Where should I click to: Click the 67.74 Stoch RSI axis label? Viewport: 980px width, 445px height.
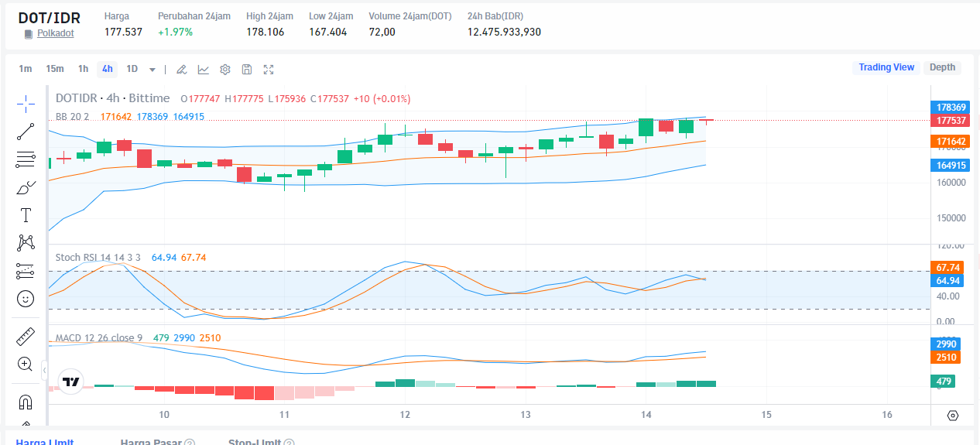pos(947,268)
